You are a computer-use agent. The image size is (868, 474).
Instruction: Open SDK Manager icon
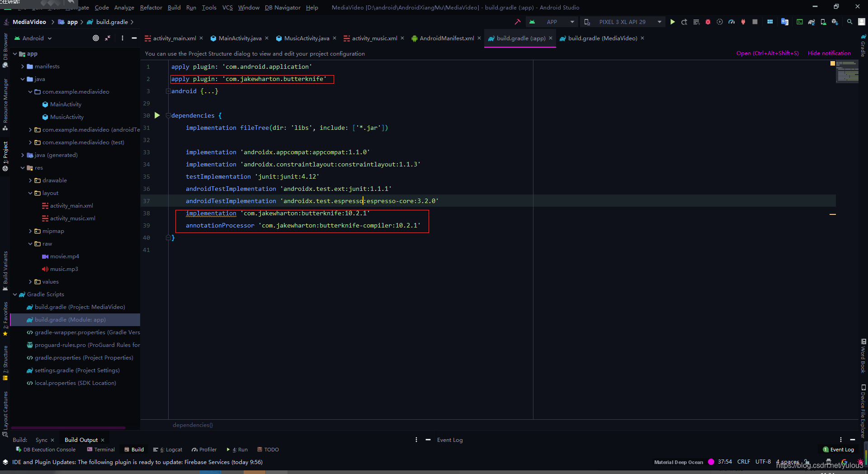pos(835,22)
